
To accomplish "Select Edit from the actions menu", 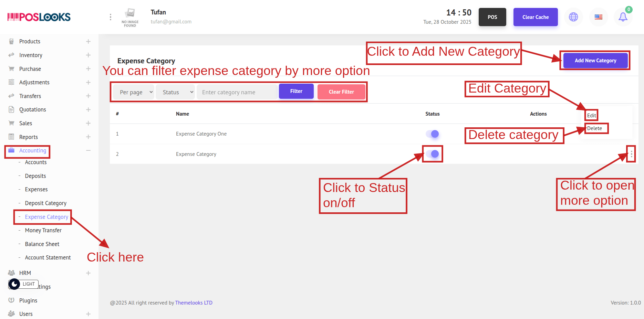I will tap(591, 116).
